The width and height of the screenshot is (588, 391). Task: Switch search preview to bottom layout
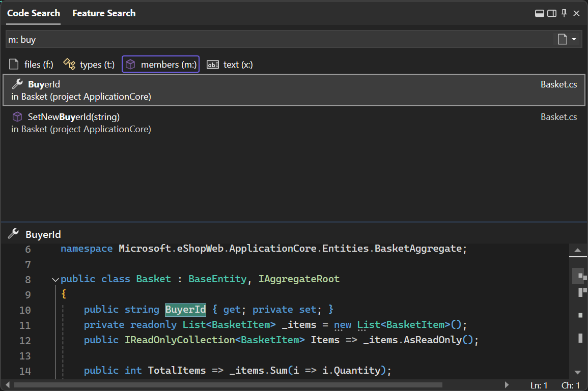[x=540, y=13]
